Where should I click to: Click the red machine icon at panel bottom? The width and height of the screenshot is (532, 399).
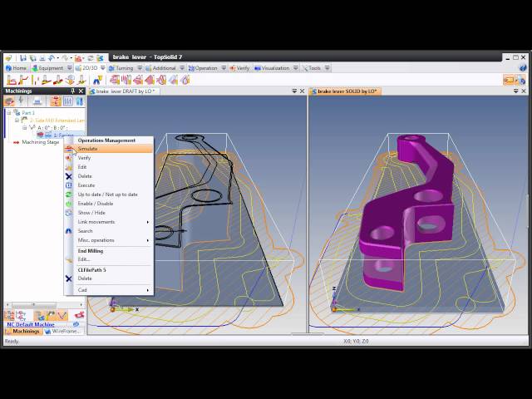79,316
